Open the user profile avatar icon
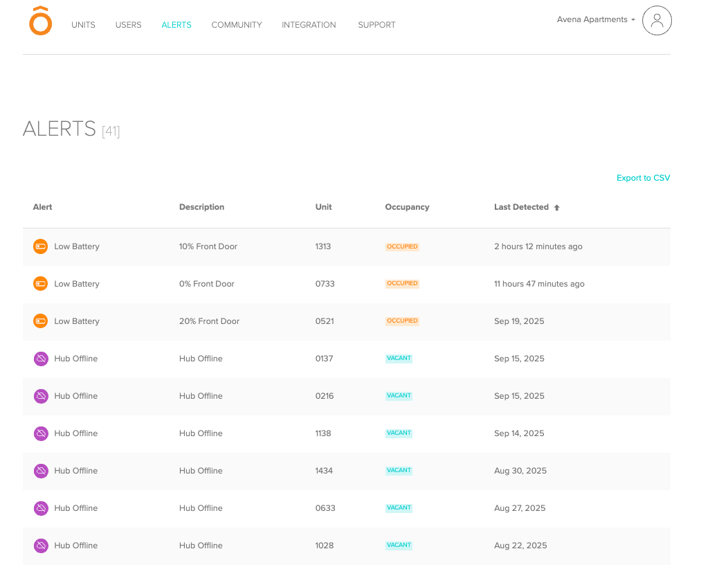Screen dimensions: 728x567 click(x=657, y=21)
